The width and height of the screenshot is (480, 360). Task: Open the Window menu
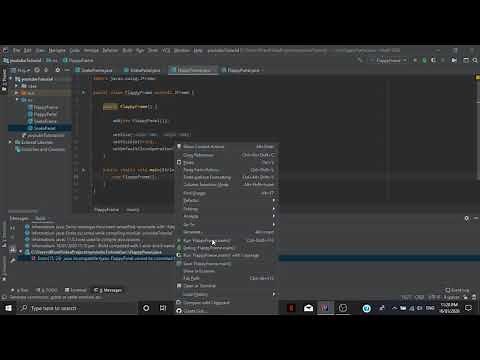coord(182,50)
